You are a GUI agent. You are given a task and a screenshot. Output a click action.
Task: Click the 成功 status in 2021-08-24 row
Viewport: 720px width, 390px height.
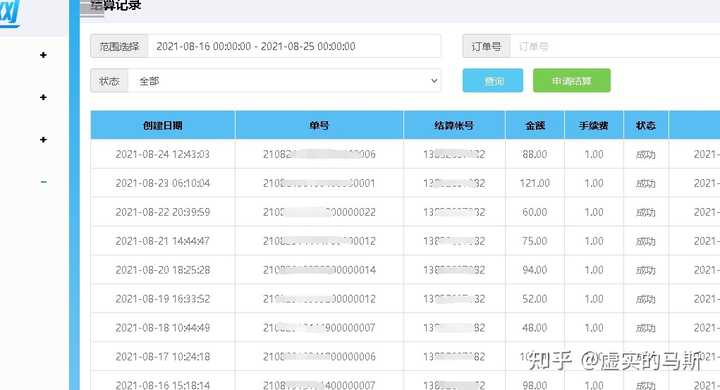[646, 155]
